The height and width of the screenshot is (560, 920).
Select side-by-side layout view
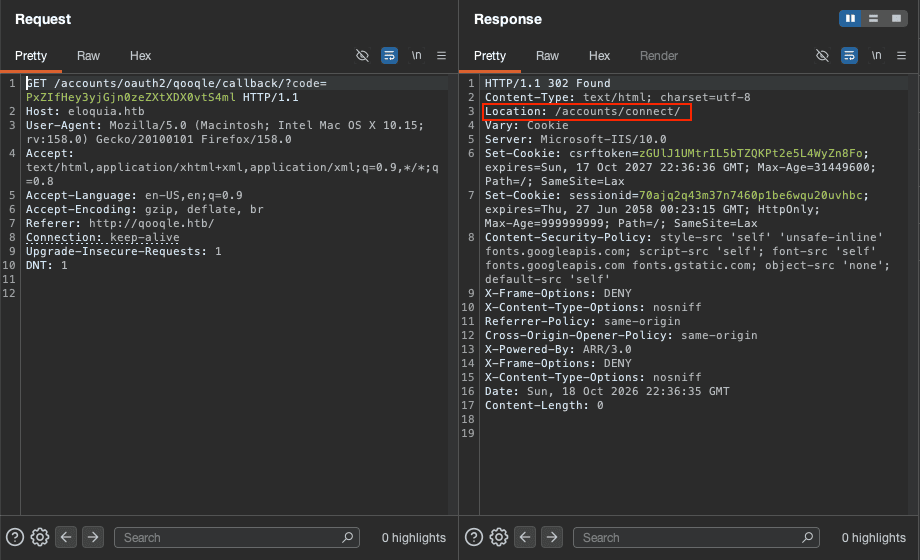850,19
